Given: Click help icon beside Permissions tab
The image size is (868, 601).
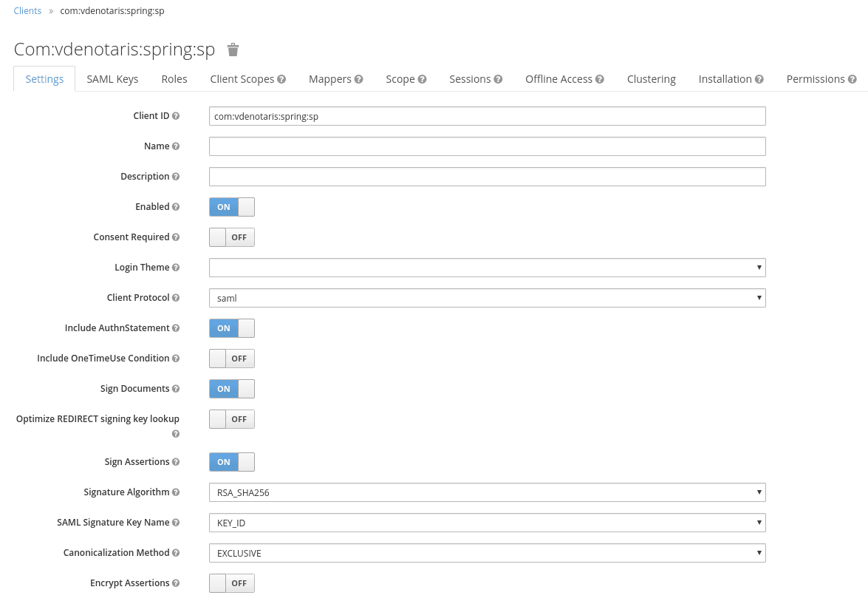Looking at the screenshot, I should 852,79.
